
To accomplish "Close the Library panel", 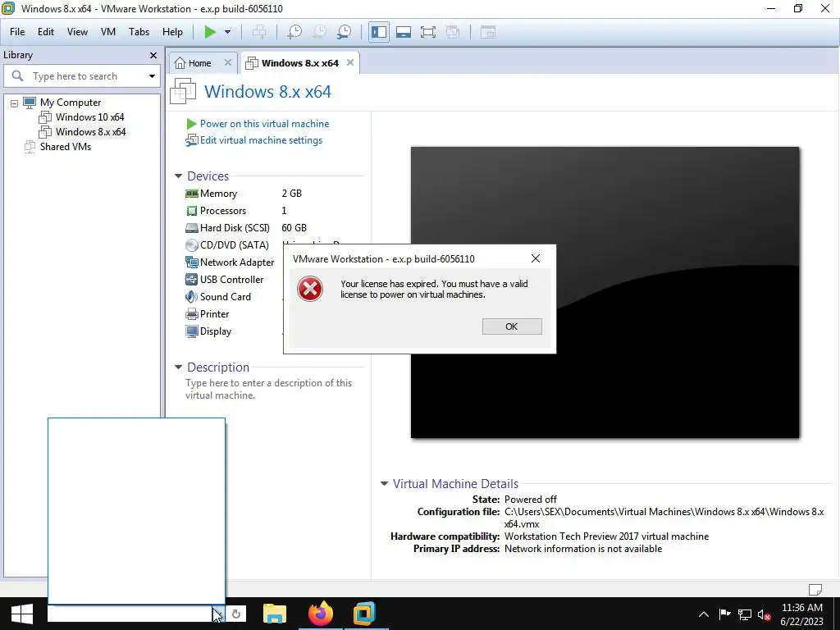I will coord(153,55).
